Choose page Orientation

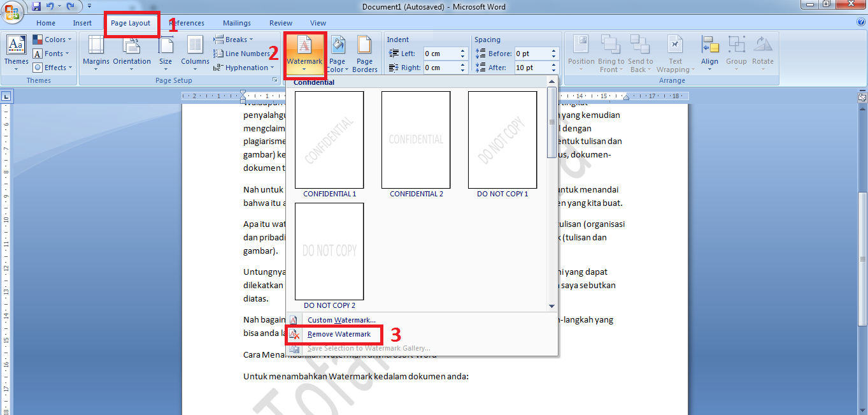(x=132, y=54)
